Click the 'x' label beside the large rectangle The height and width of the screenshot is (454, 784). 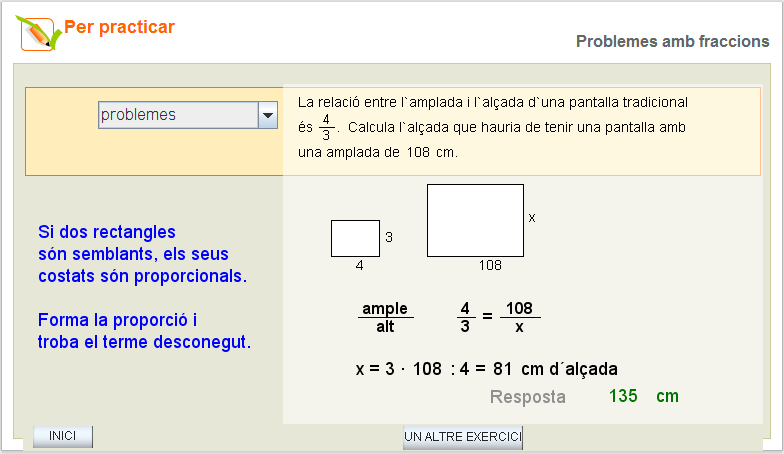click(x=532, y=217)
